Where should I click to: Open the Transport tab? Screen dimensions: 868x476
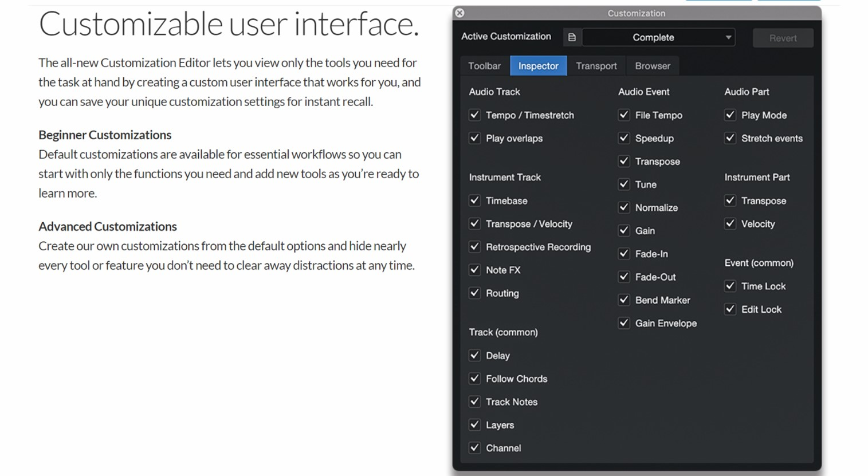596,66
